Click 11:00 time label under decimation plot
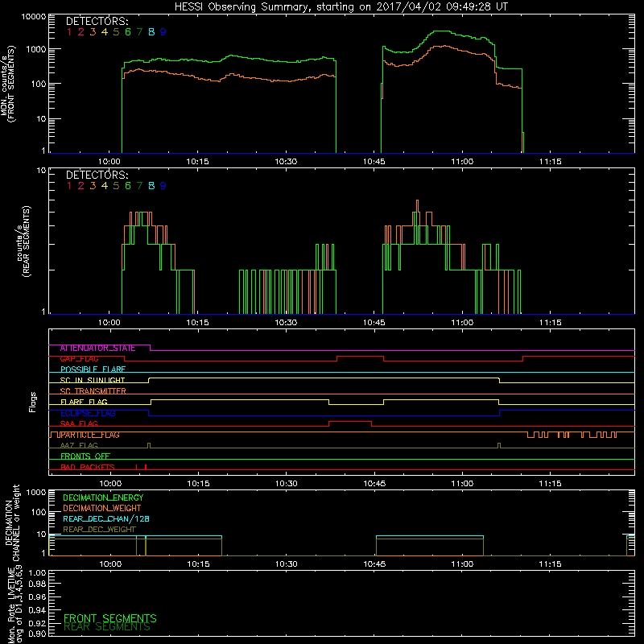 pyautogui.click(x=462, y=564)
